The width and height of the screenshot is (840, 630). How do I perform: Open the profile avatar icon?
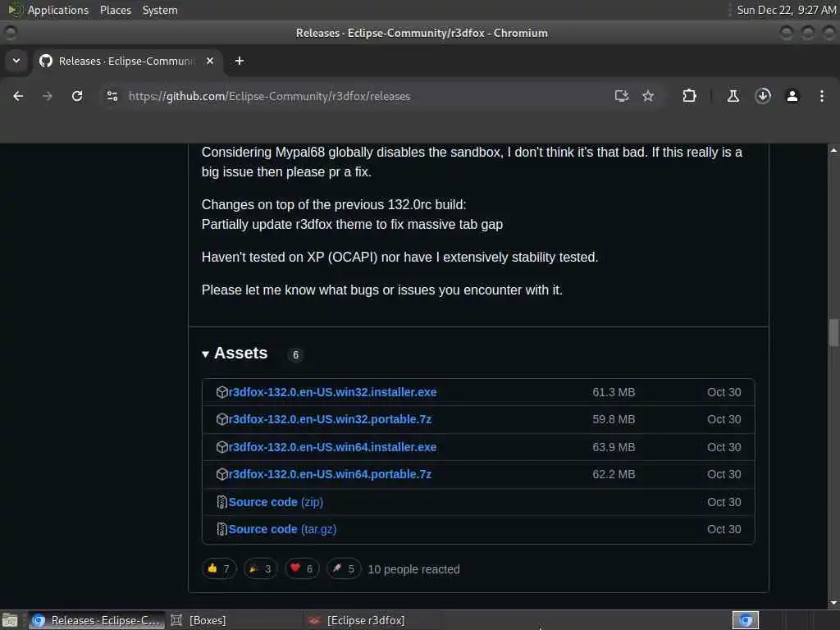[x=792, y=96]
